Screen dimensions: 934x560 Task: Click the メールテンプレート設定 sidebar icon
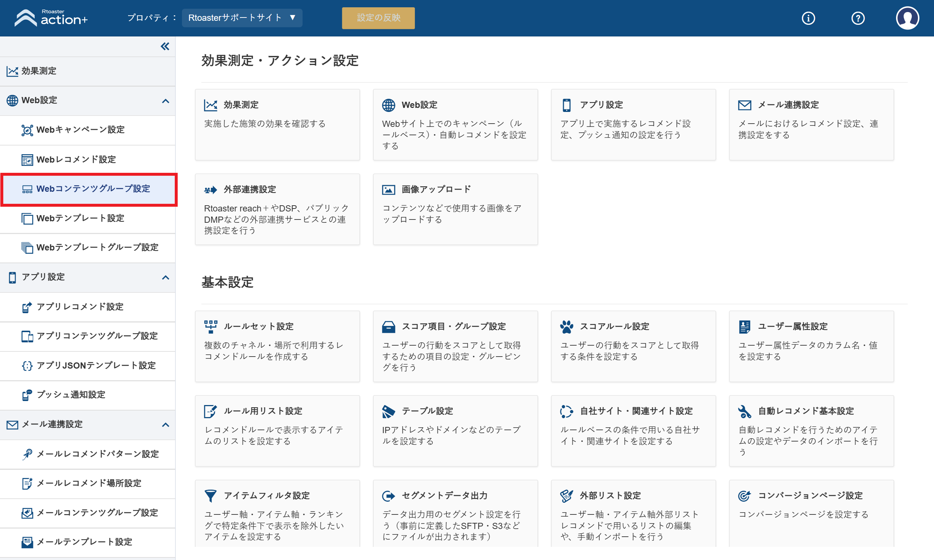[27, 542]
